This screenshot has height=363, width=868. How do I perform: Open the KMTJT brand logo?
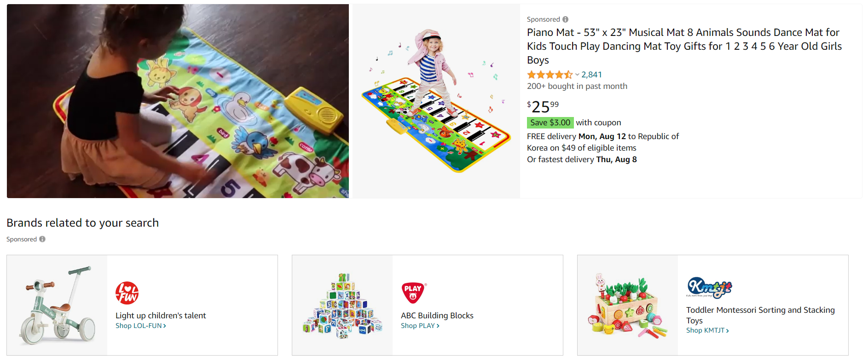click(709, 287)
